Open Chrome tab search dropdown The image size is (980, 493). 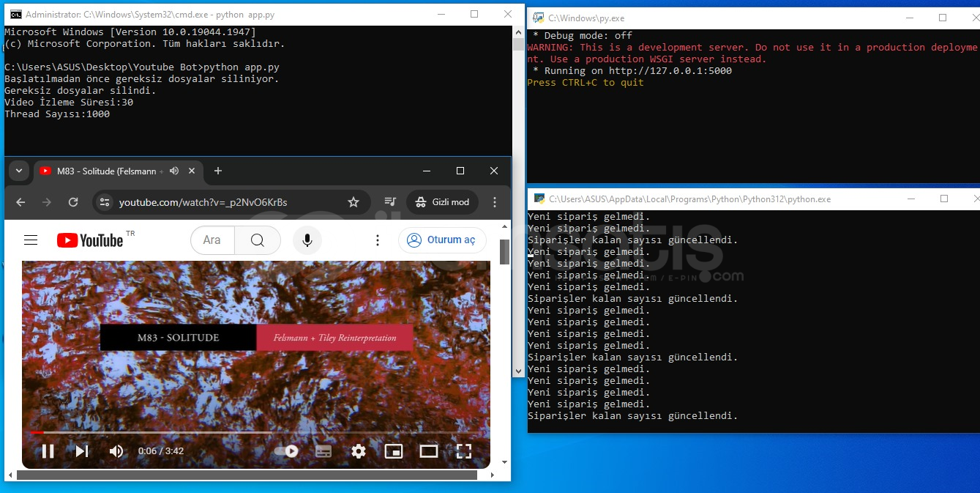(x=19, y=171)
